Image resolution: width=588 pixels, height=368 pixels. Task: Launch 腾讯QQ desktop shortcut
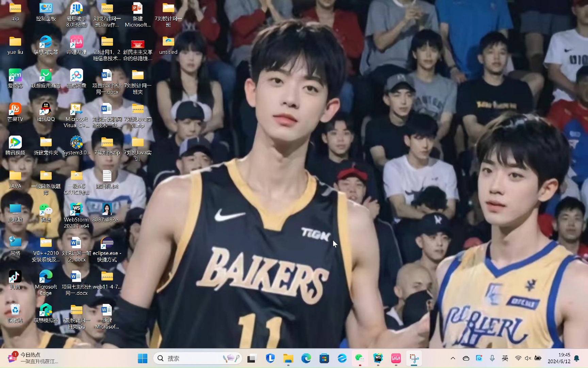click(x=46, y=112)
